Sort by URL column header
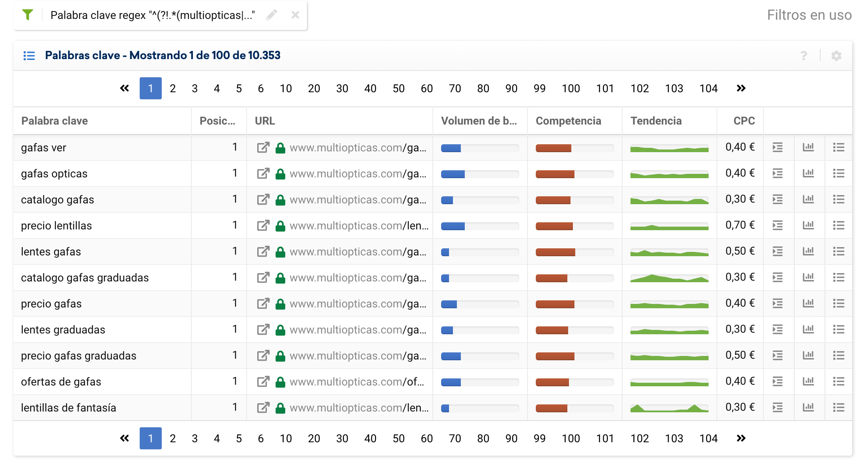 (265, 121)
